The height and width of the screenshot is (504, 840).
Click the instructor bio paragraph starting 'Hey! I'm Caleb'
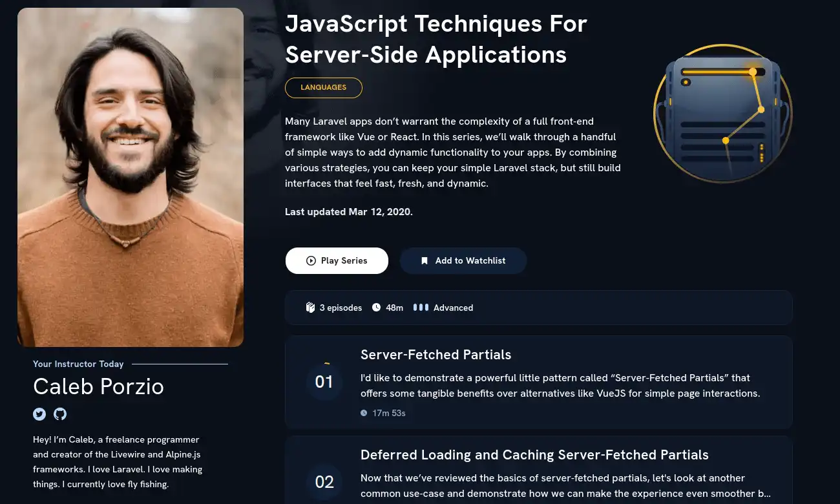point(118,462)
